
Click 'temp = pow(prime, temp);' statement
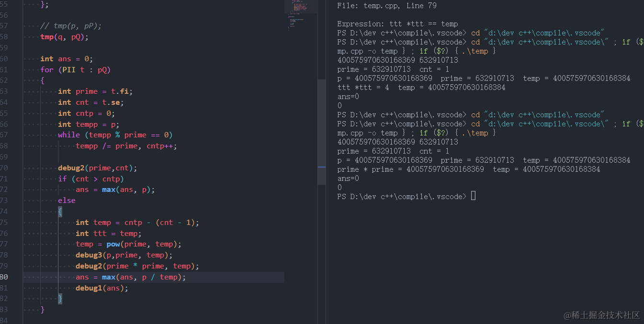point(128,244)
